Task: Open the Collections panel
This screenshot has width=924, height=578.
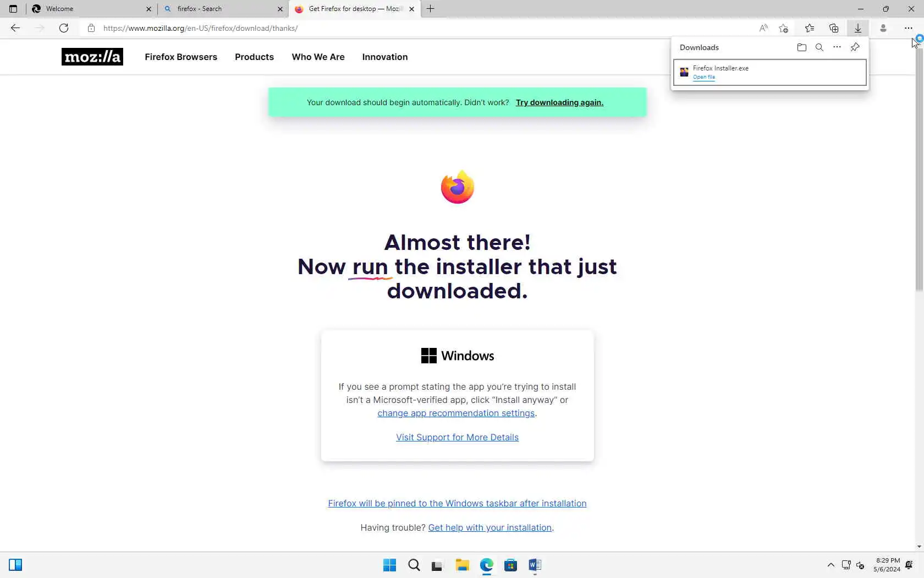Action: tap(834, 28)
